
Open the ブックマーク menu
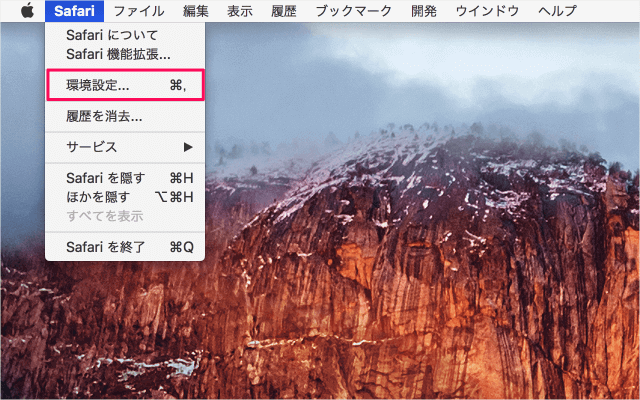(353, 11)
